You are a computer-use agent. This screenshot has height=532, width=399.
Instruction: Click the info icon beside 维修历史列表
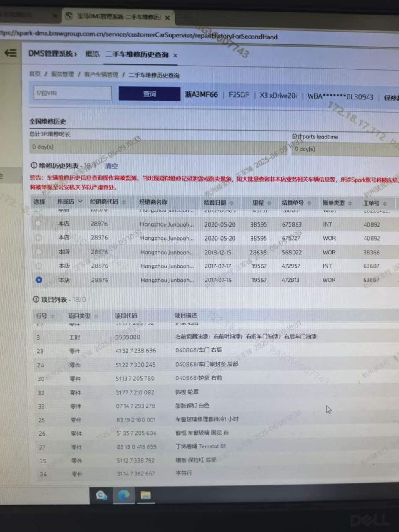click(34, 165)
